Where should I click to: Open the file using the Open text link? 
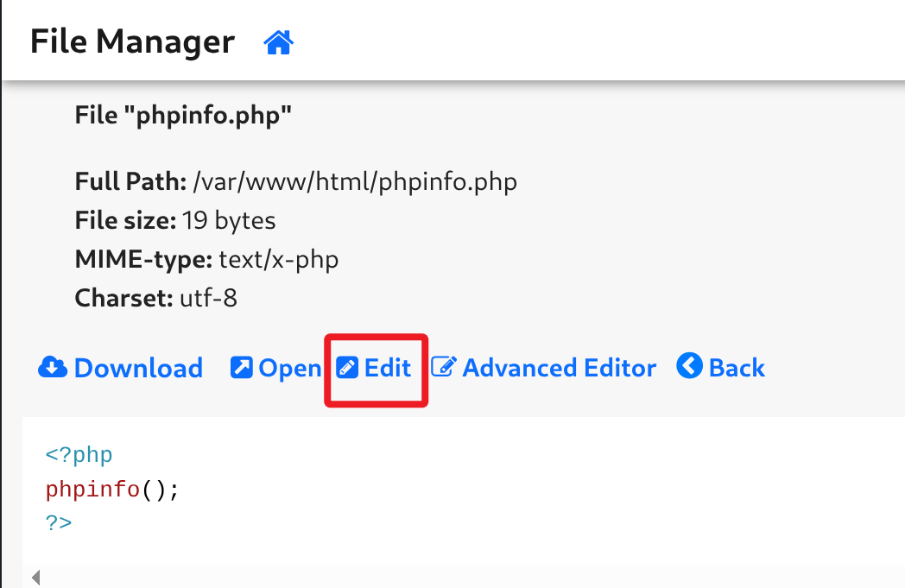click(290, 368)
